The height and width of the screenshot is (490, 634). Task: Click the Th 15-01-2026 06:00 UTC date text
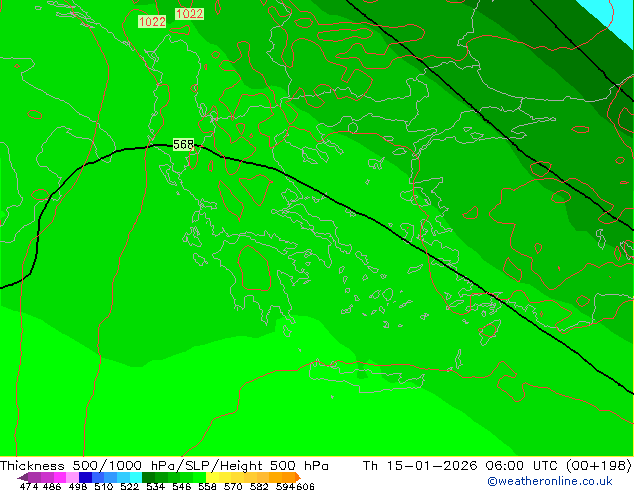[460, 466]
